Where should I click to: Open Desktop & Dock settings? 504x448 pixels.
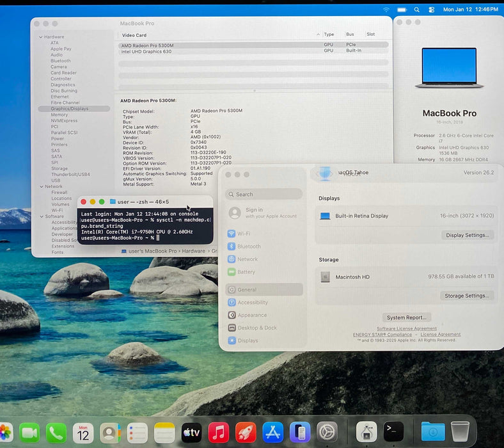click(x=252, y=328)
